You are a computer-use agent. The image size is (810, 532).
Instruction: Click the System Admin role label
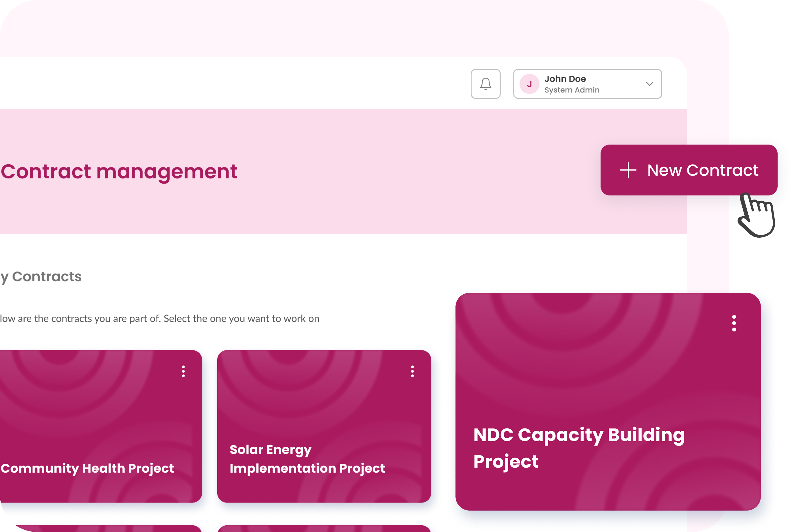tap(572, 90)
